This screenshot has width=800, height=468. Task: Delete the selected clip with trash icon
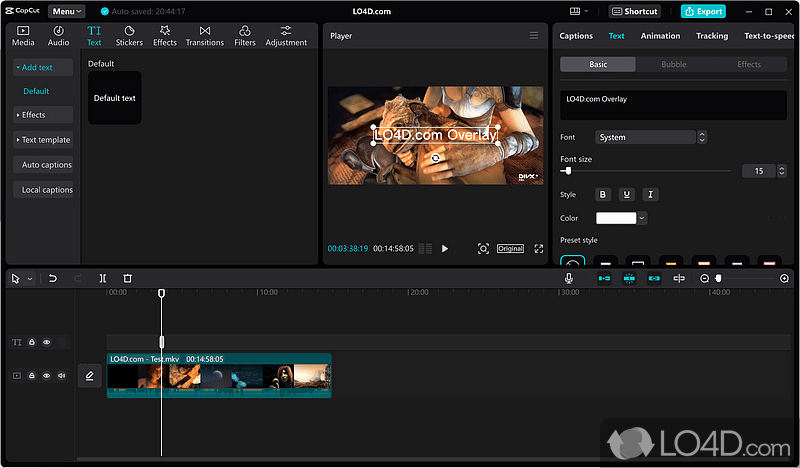[128, 278]
